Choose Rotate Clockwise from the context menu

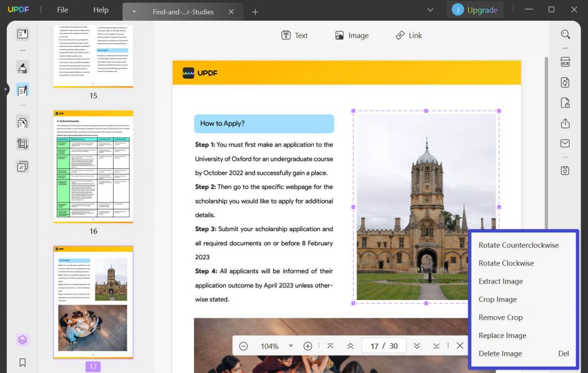click(x=506, y=263)
